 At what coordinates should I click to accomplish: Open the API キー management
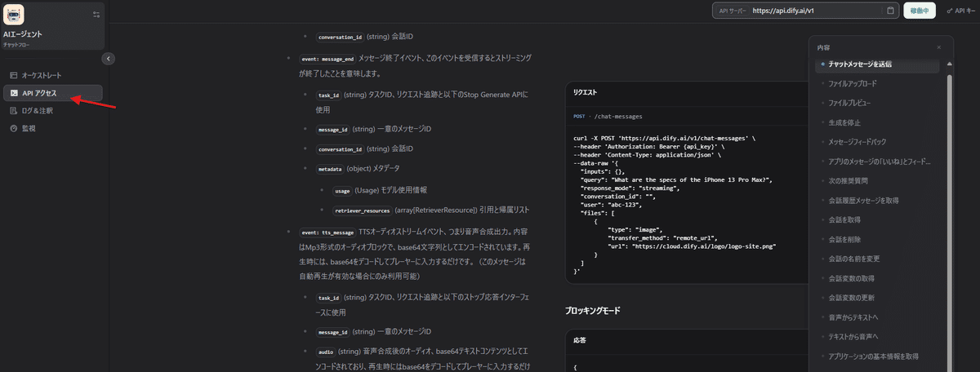click(961, 11)
